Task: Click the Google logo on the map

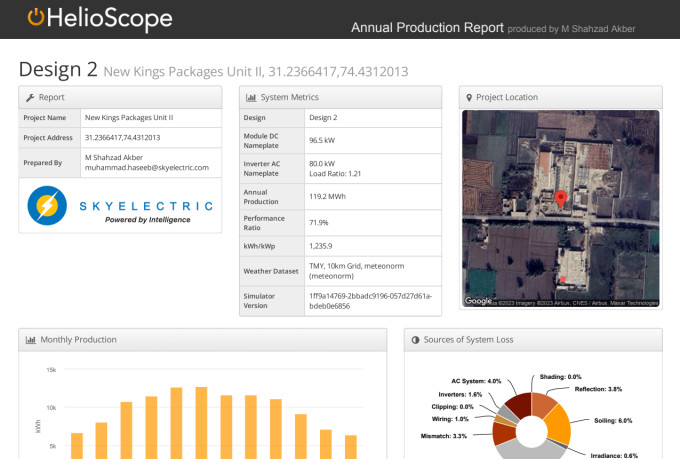Action: [x=478, y=301]
